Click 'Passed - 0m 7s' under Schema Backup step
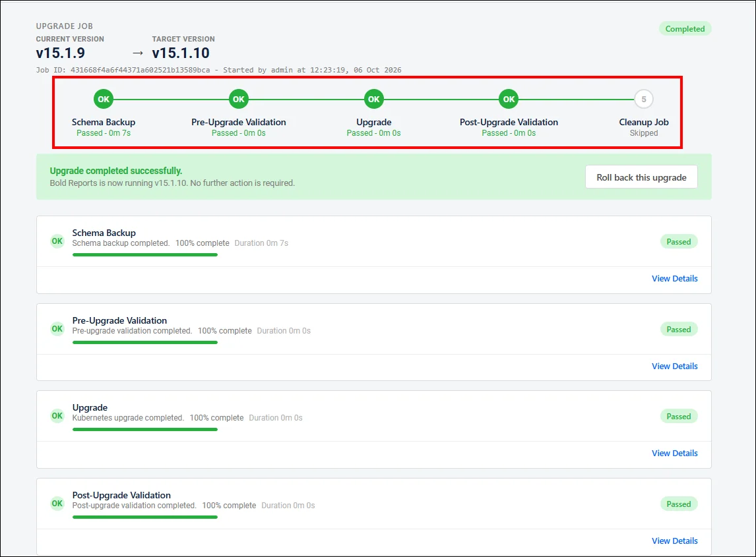This screenshot has width=756, height=557. (104, 133)
